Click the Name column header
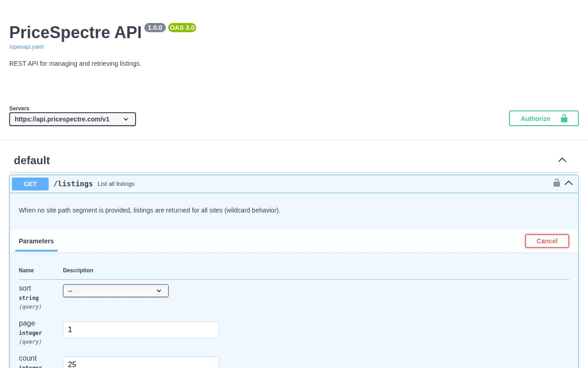This screenshot has height=368, width=588. 26,270
